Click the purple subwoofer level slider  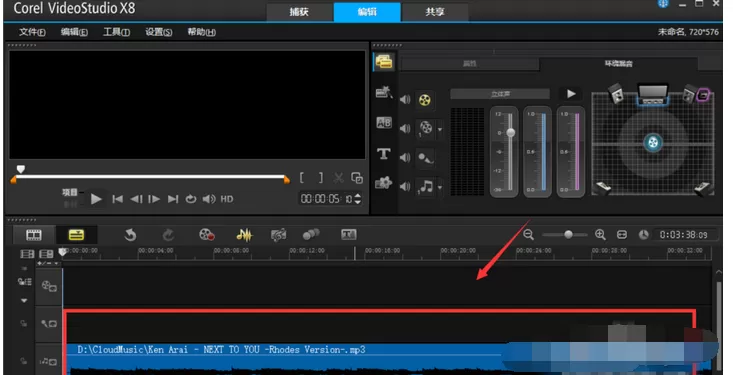[x=577, y=151]
